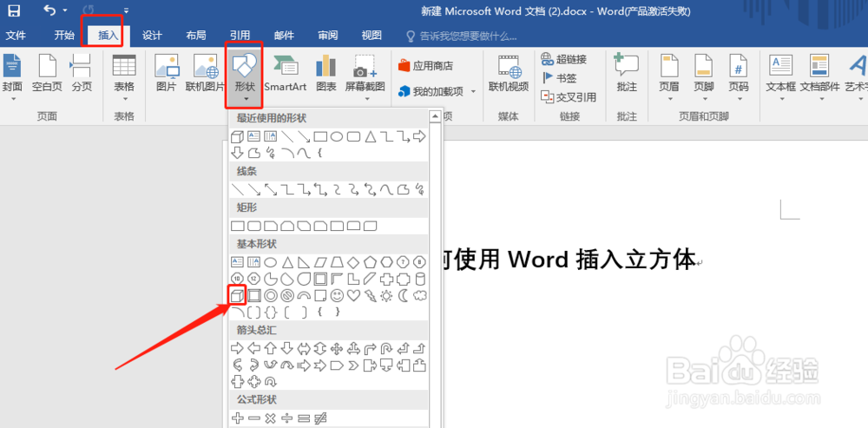The image size is (868, 428).
Task: Click the 交叉引用 cross-reference button
Action: click(569, 97)
